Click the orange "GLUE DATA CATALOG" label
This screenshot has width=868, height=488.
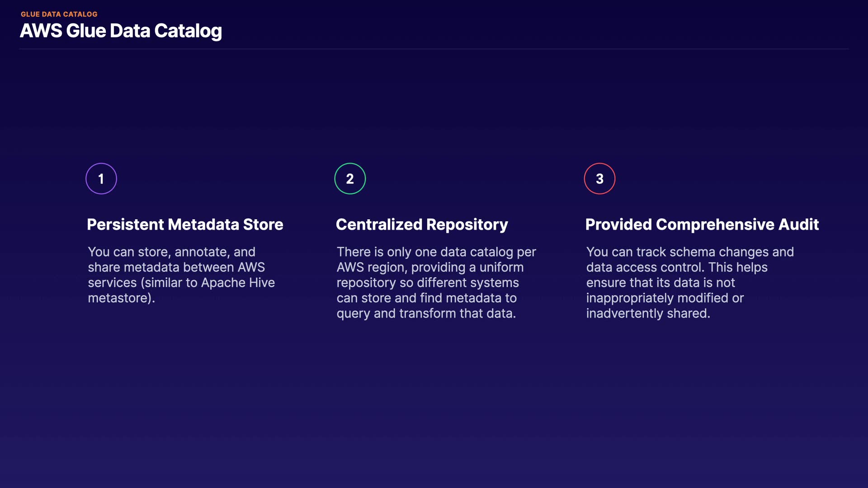(59, 14)
